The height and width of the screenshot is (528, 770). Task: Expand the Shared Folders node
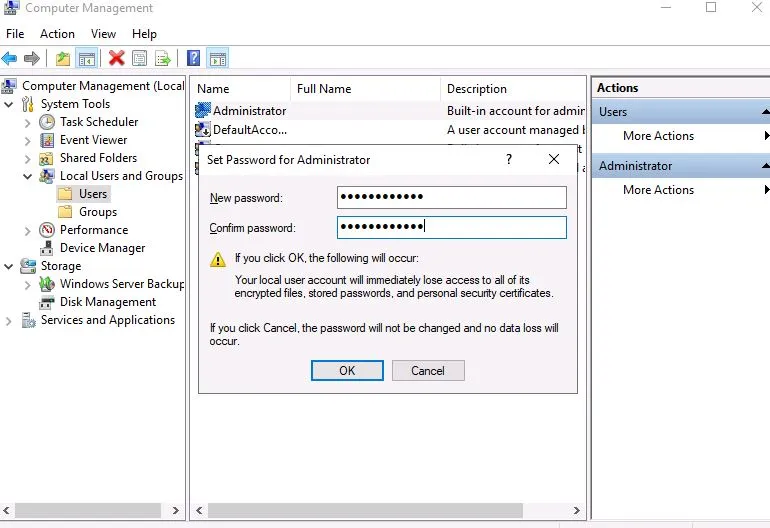pyautogui.click(x=28, y=159)
